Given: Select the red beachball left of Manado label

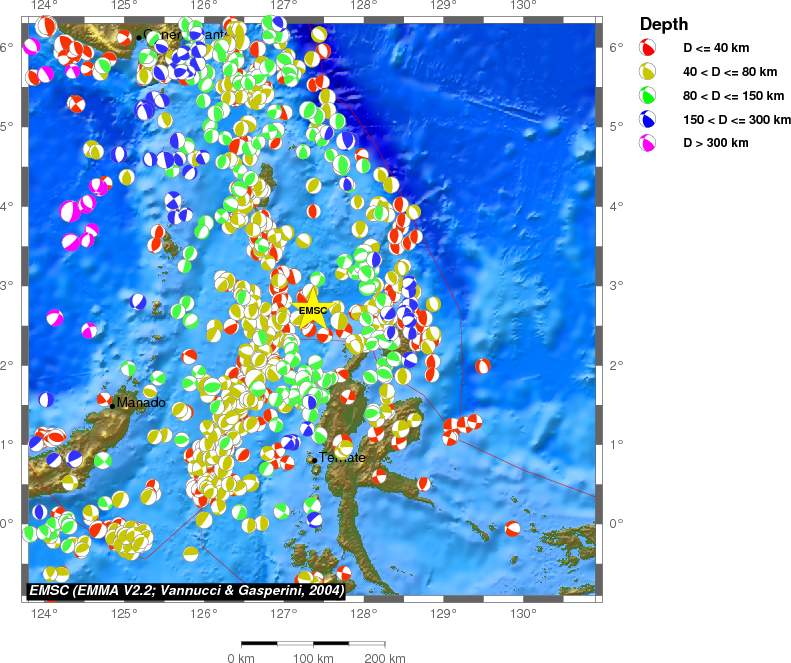Looking at the screenshot, I should pyautogui.click(x=104, y=400).
